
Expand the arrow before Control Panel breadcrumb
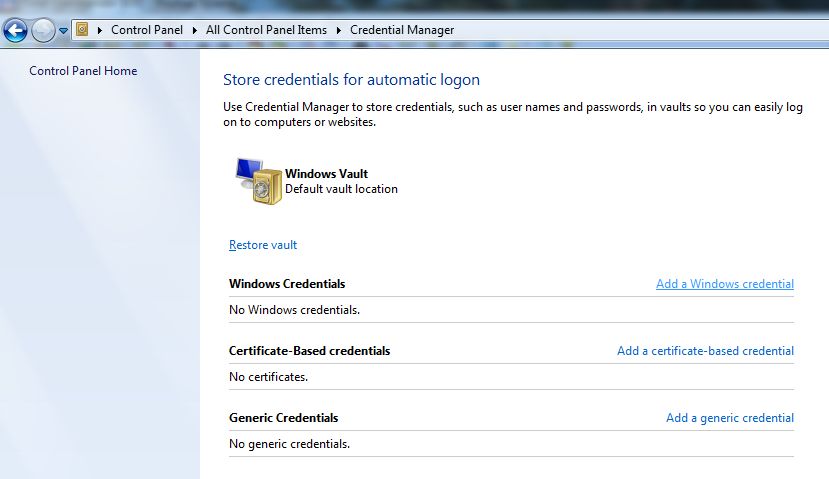(99, 30)
